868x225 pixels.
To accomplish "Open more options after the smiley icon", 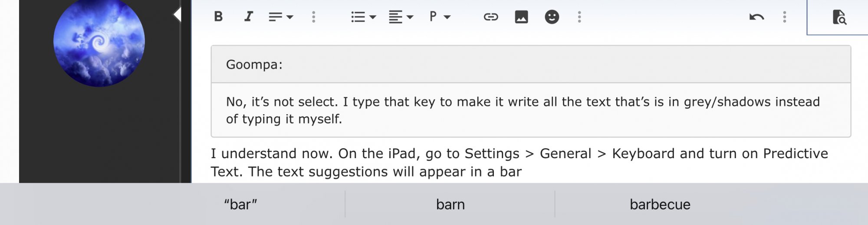I will click(579, 17).
